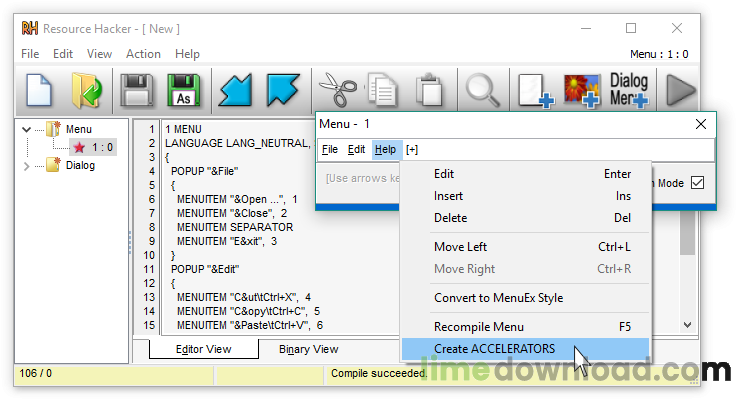Click the 106 / 0 status bar field
The width and height of the screenshot is (738, 400).
(114, 374)
